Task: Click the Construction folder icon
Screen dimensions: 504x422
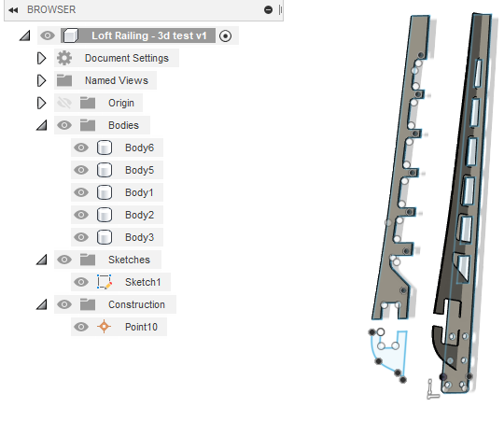Action: coord(88,304)
